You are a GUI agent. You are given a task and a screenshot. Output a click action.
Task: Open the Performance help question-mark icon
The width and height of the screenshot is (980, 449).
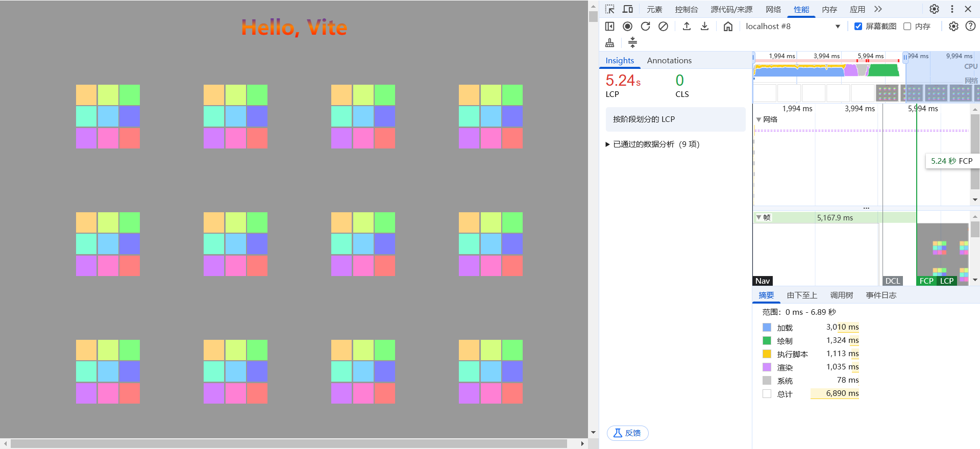971,27
